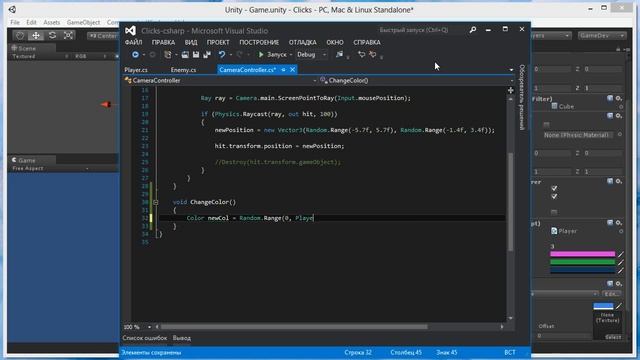Open the Список ошибок panel tab
Screen dimensions: 640x360
click(x=145, y=338)
